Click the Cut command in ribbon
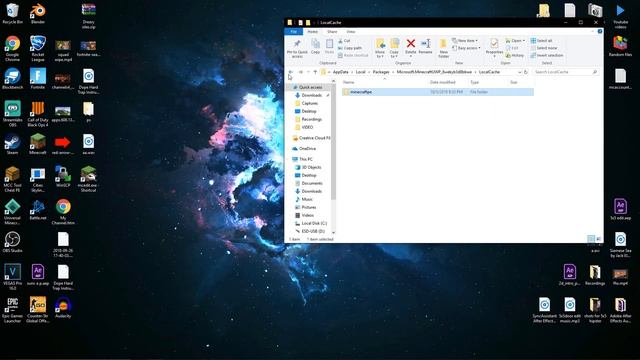The height and width of the screenshot is (360, 640). (344, 41)
